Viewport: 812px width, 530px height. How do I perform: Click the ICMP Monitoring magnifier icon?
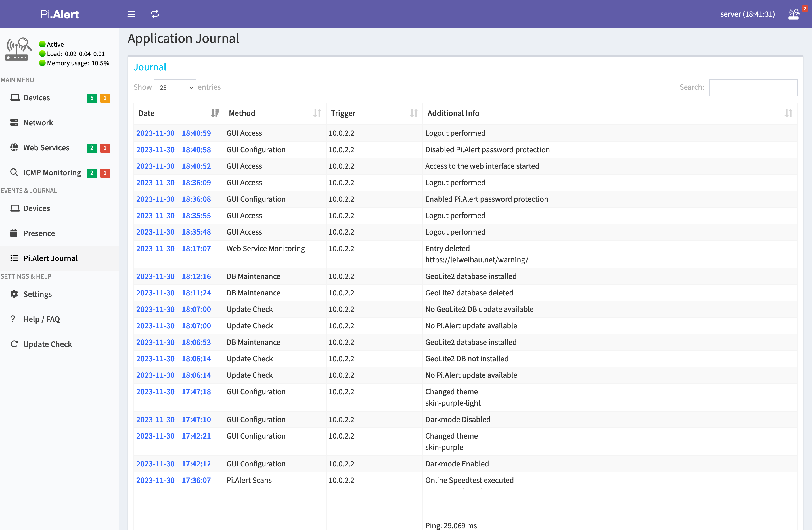pyautogui.click(x=14, y=172)
